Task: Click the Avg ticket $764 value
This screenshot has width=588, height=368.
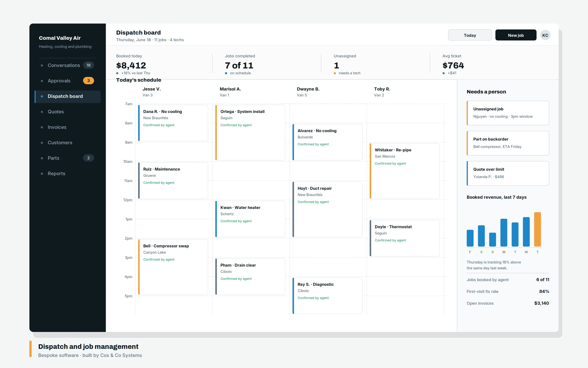Action: pos(453,66)
